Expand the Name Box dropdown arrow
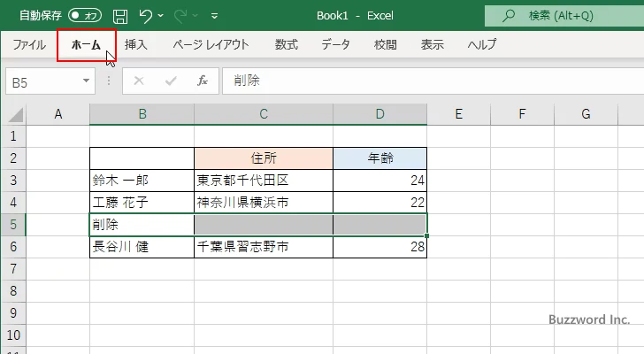Viewport: 644px width, 354px height. tap(86, 81)
